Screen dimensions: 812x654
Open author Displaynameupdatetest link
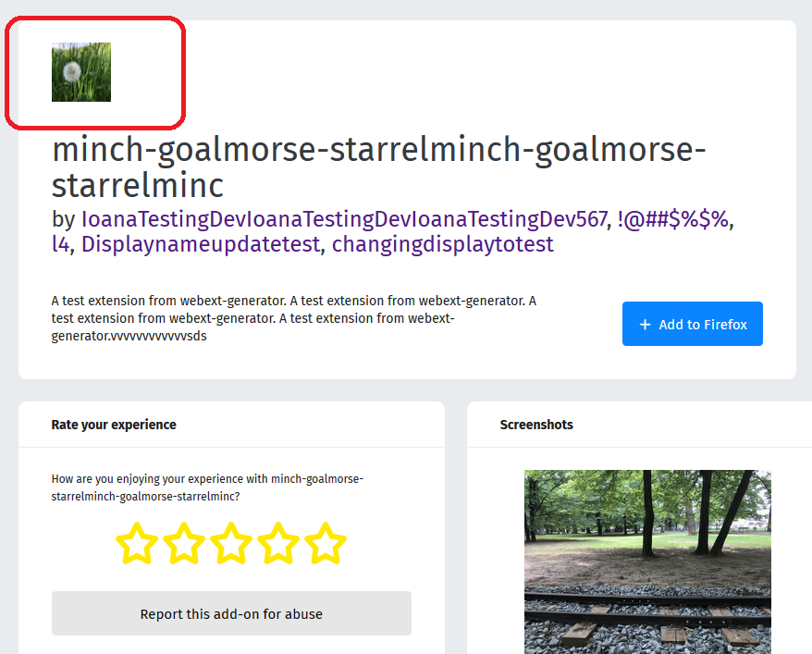tap(201, 244)
